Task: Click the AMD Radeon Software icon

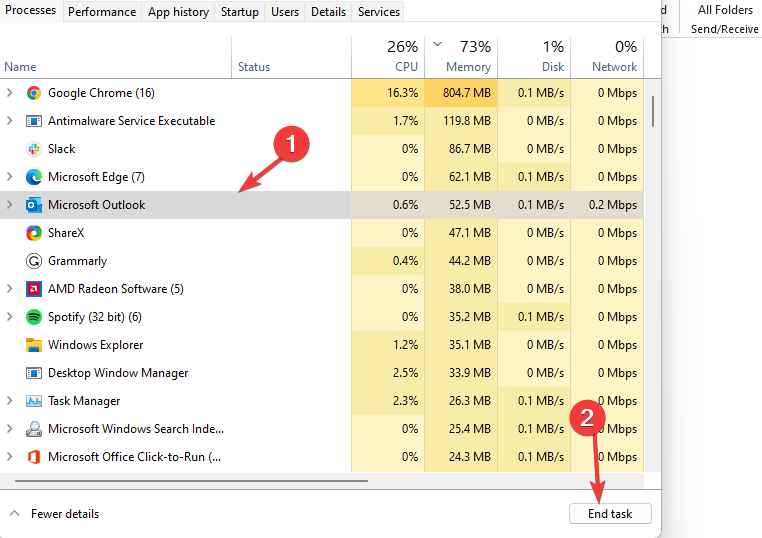Action: [34, 289]
